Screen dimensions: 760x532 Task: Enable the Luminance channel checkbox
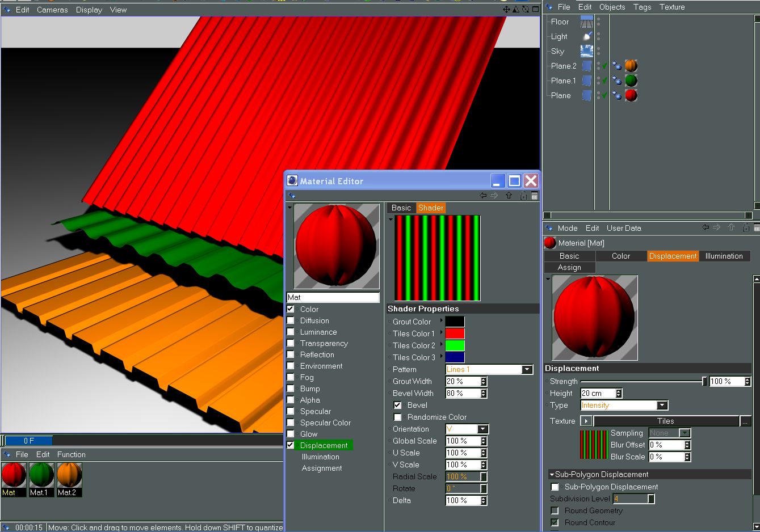tap(291, 332)
